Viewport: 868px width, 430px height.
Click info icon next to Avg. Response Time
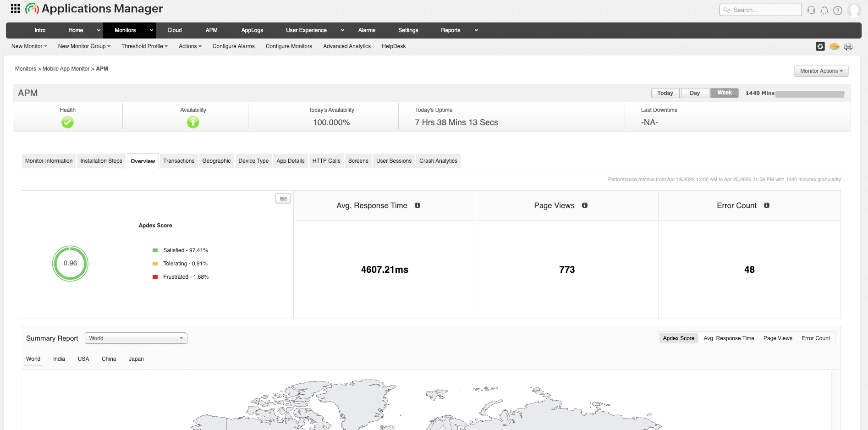pyautogui.click(x=418, y=205)
